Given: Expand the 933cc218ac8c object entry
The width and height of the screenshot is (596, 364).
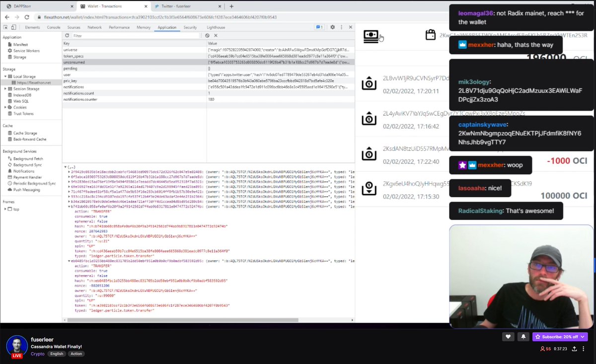Looking at the screenshot, I should pyautogui.click(x=69, y=196).
